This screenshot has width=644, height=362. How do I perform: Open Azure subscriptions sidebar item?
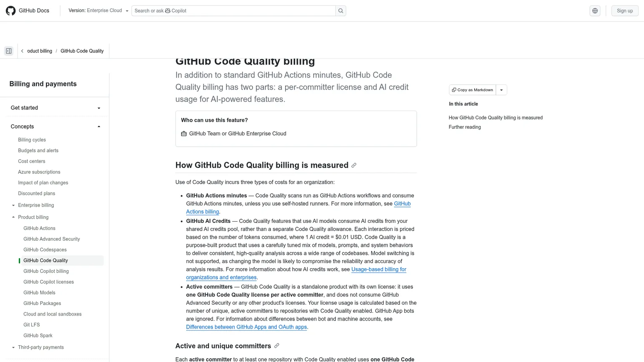click(39, 172)
